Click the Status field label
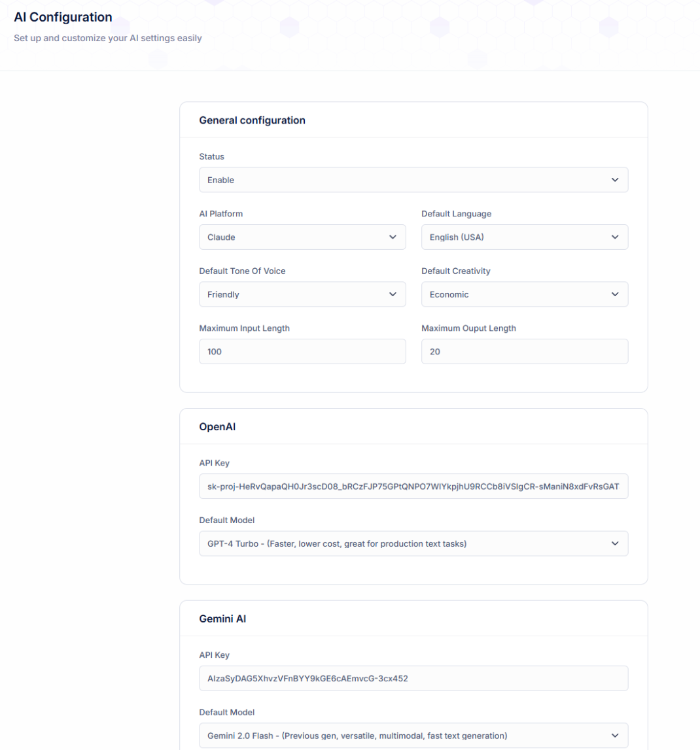The height and width of the screenshot is (750, 700). 211,157
